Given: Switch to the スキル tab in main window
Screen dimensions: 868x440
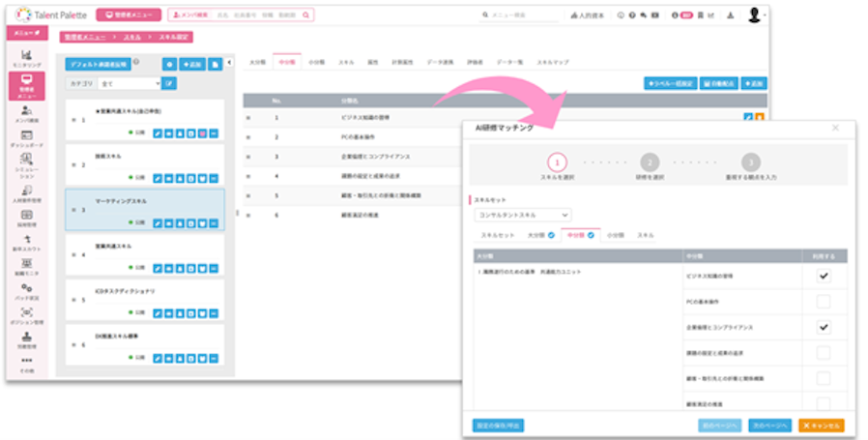Looking at the screenshot, I should (x=346, y=62).
